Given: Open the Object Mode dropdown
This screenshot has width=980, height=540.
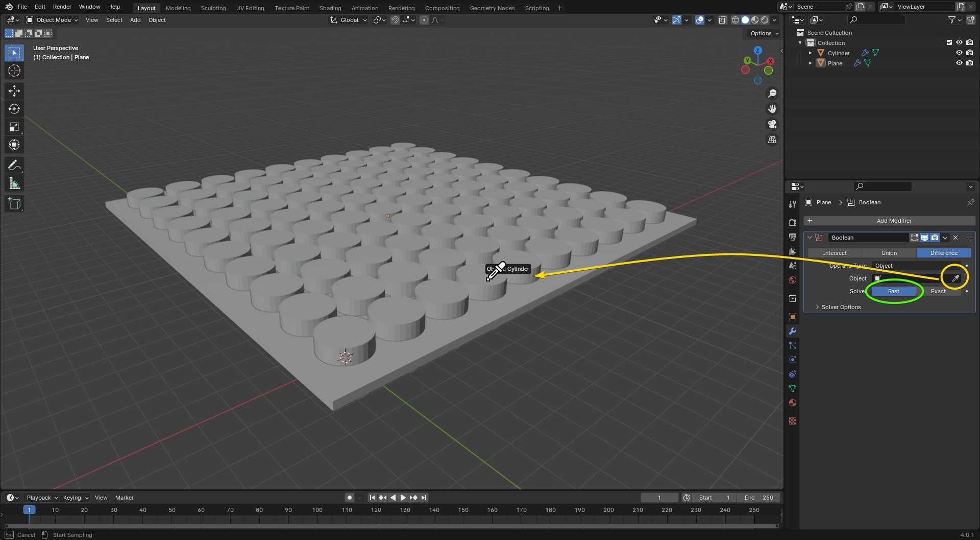Looking at the screenshot, I should point(51,20).
